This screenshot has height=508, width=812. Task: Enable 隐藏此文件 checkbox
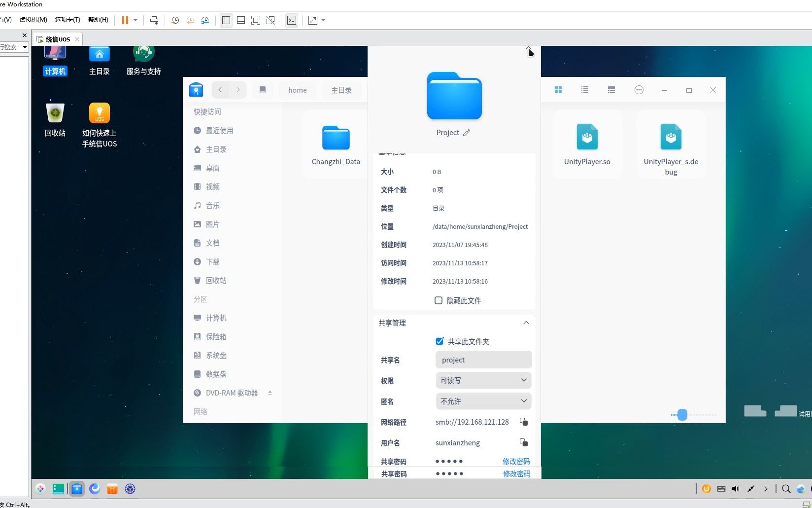coord(438,300)
